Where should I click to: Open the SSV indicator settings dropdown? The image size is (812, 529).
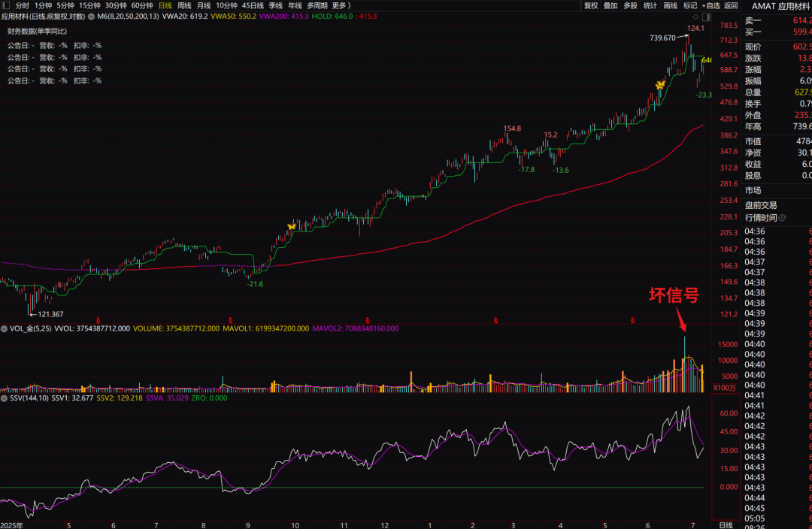click(x=5, y=398)
